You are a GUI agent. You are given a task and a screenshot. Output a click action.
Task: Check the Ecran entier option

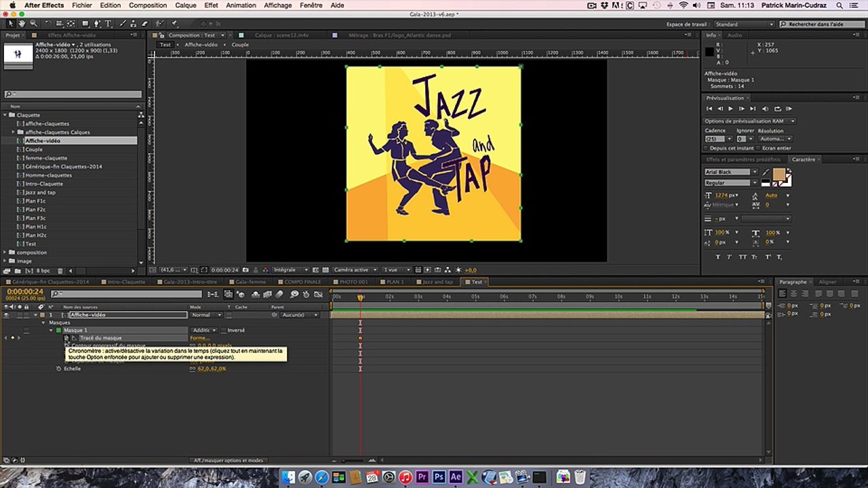click(759, 148)
